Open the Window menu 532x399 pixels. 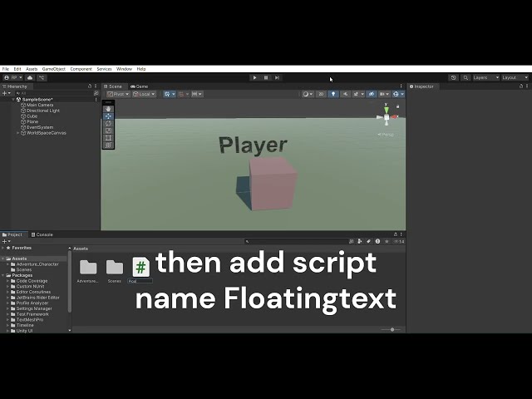point(124,69)
